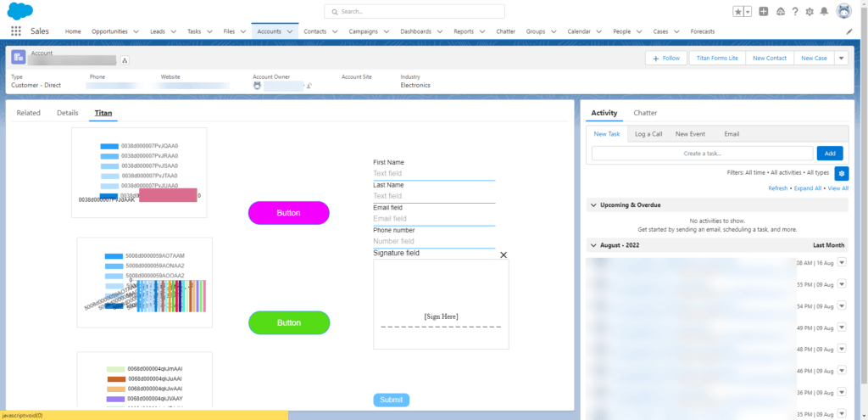
Task: Select the Titan tab
Action: pyautogui.click(x=103, y=113)
